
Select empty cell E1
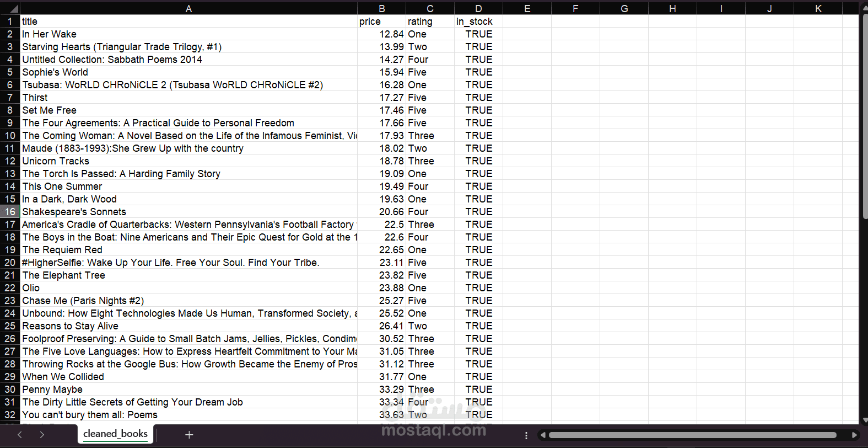click(527, 22)
